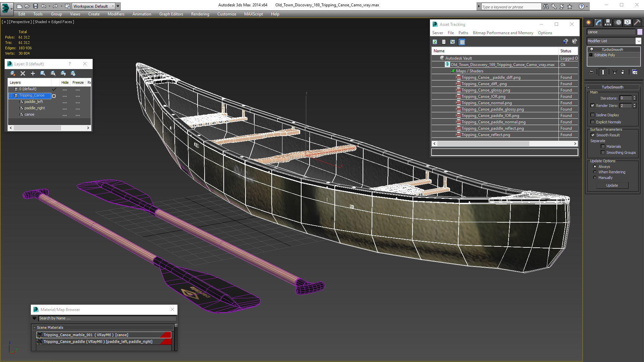Click Remove Modifier trash icon

point(623,72)
